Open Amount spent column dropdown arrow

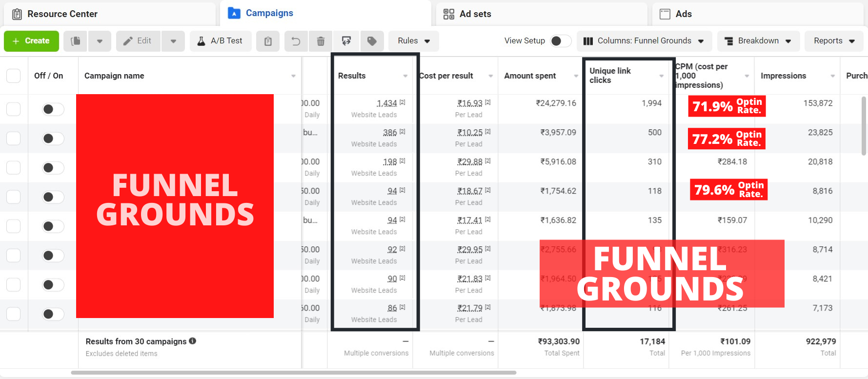tap(576, 76)
